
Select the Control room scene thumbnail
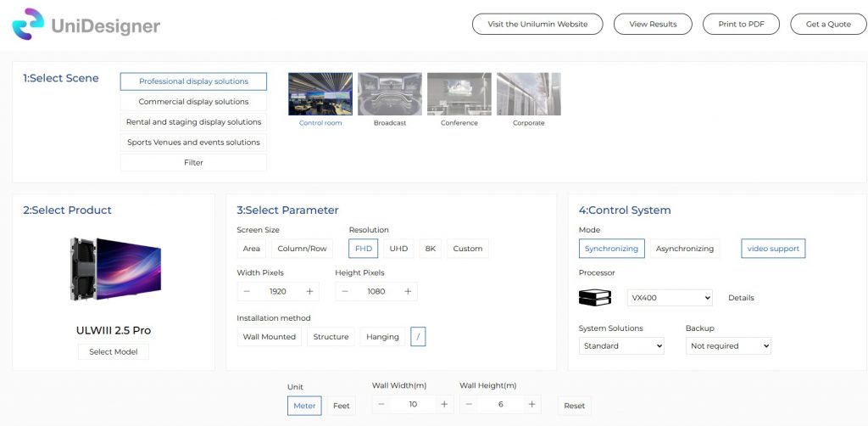(320, 94)
